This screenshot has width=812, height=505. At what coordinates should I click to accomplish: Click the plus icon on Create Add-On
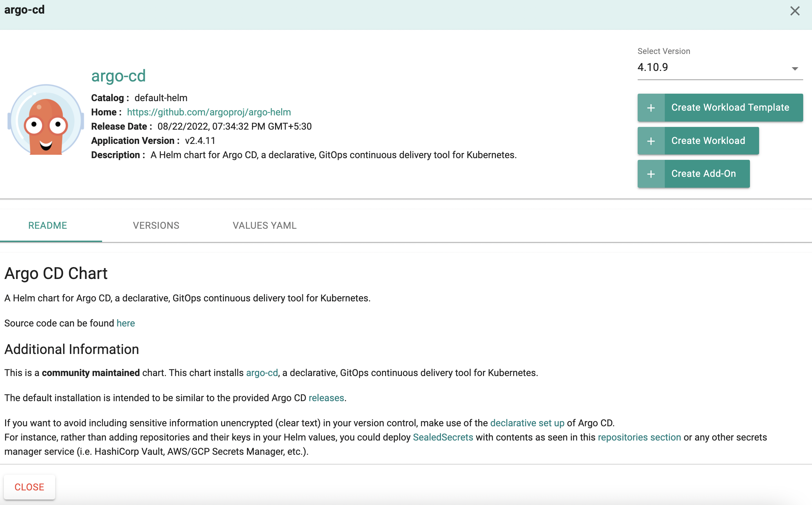(x=651, y=174)
